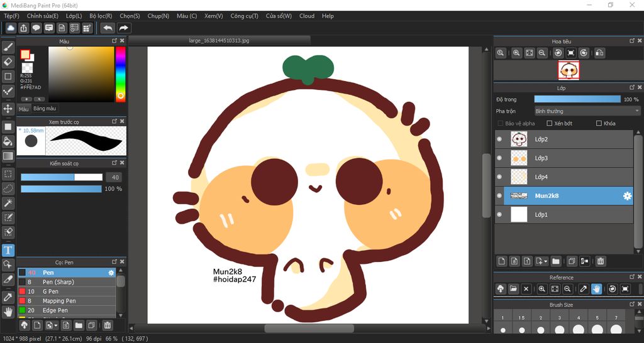Select the G Pen brush
644x343 pixels.
[67, 291]
